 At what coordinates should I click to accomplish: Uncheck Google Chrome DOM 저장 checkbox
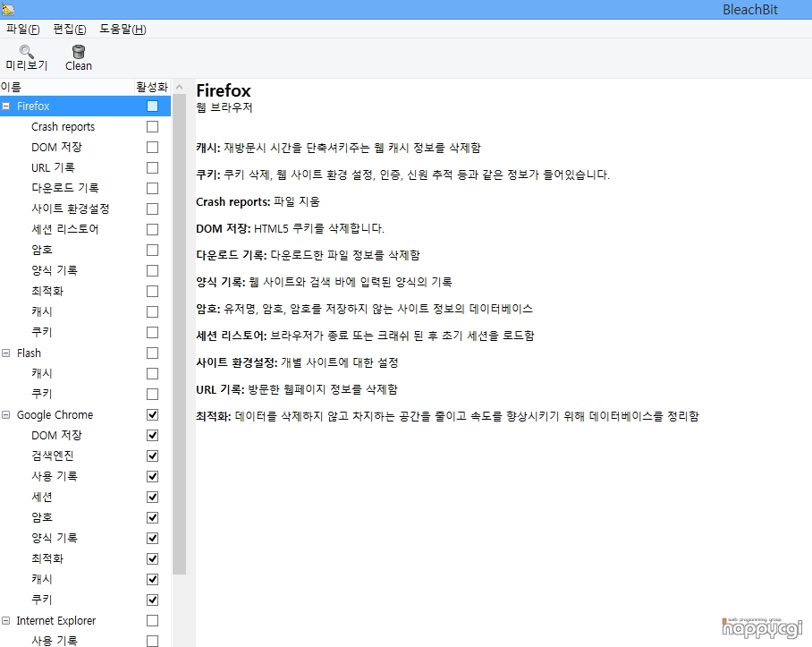(152, 436)
